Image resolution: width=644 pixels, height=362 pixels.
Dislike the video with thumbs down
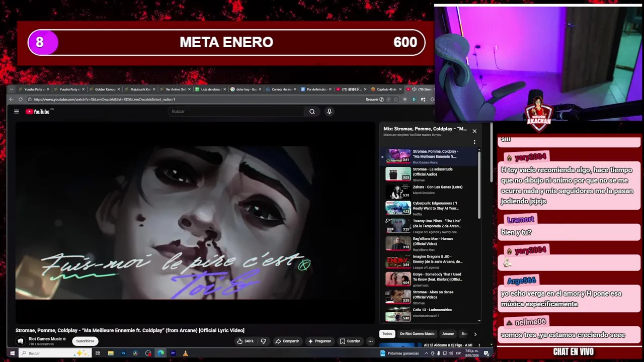tap(263, 341)
